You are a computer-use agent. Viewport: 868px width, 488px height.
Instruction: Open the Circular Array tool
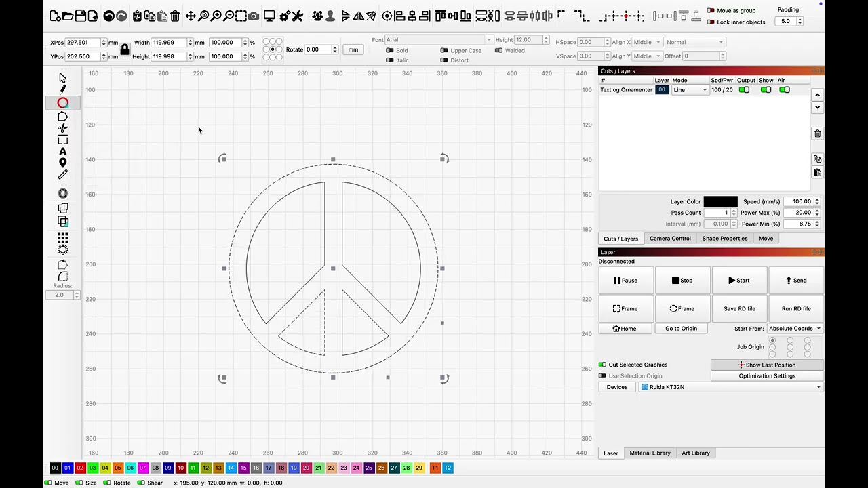click(x=62, y=250)
